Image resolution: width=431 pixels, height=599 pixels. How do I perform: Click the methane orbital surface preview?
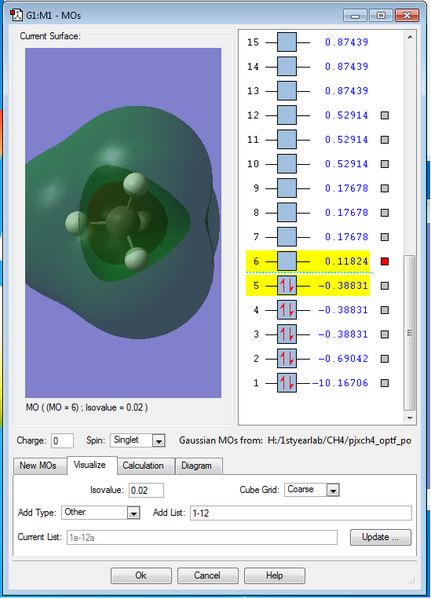(123, 223)
